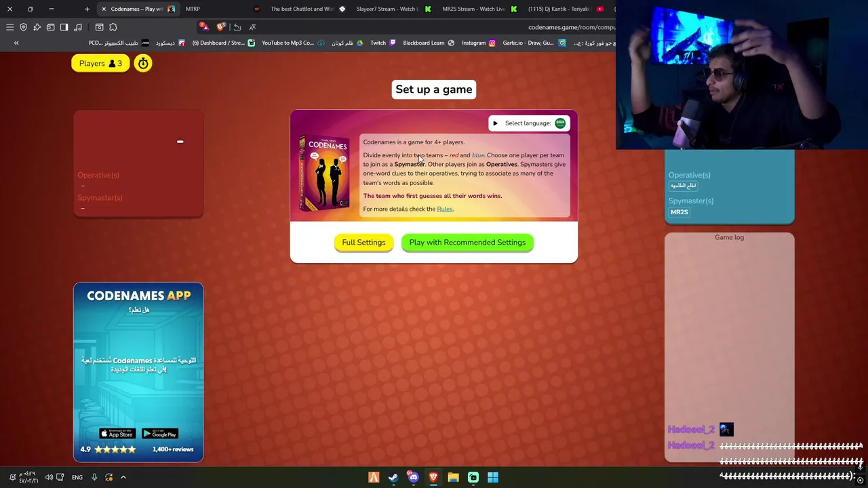Open the Brave taskbar icon

click(x=433, y=477)
